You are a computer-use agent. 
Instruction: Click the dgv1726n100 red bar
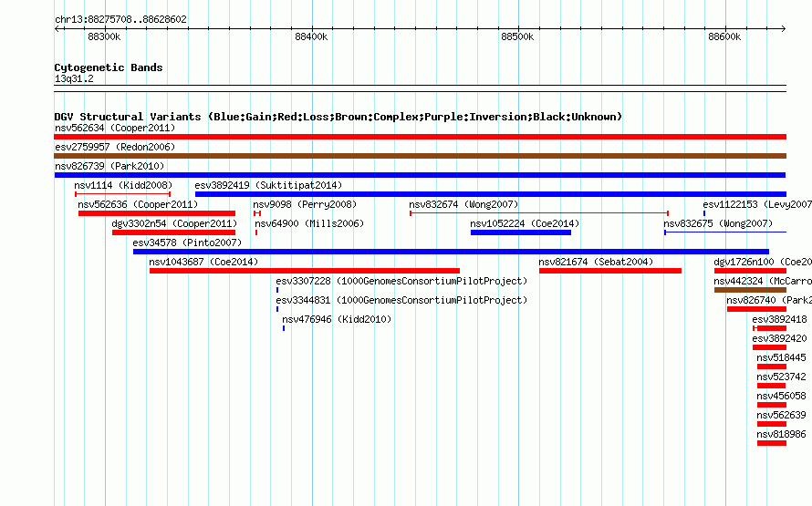click(x=750, y=271)
